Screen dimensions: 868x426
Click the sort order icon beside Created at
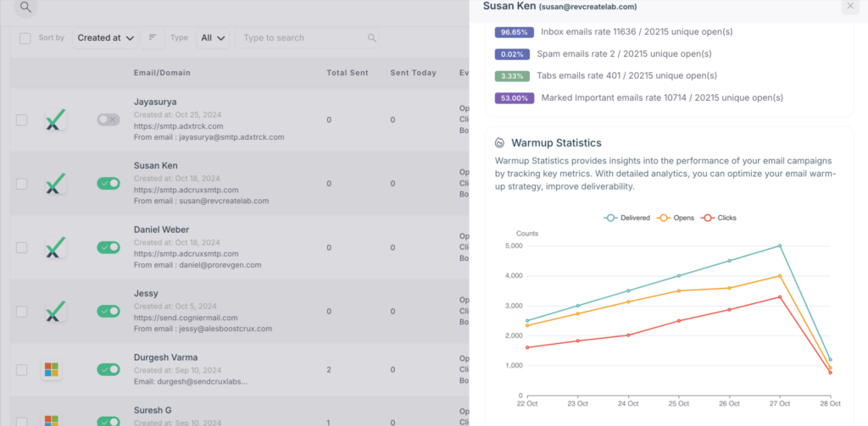(152, 38)
